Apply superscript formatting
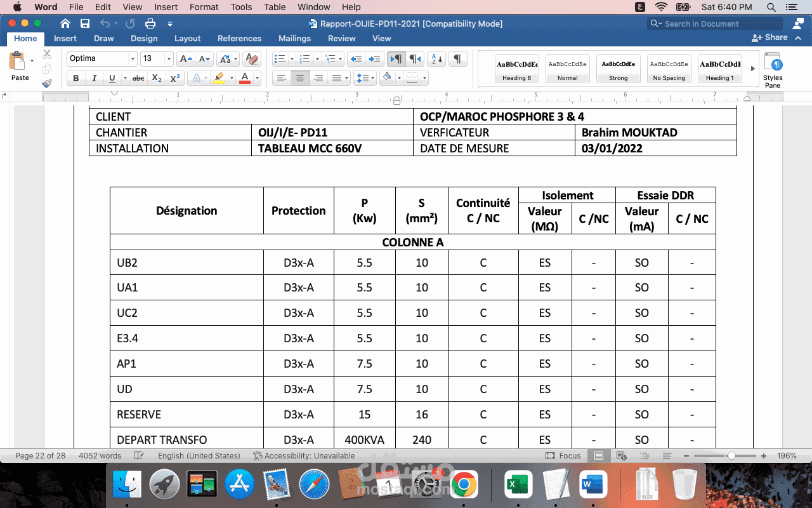The width and height of the screenshot is (812, 508). (x=176, y=78)
